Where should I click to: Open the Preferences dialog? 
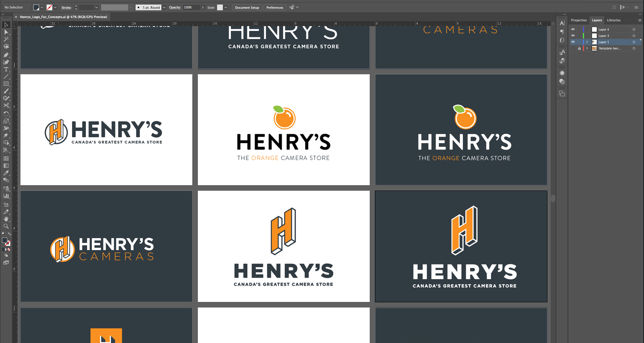[x=274, y=7]
